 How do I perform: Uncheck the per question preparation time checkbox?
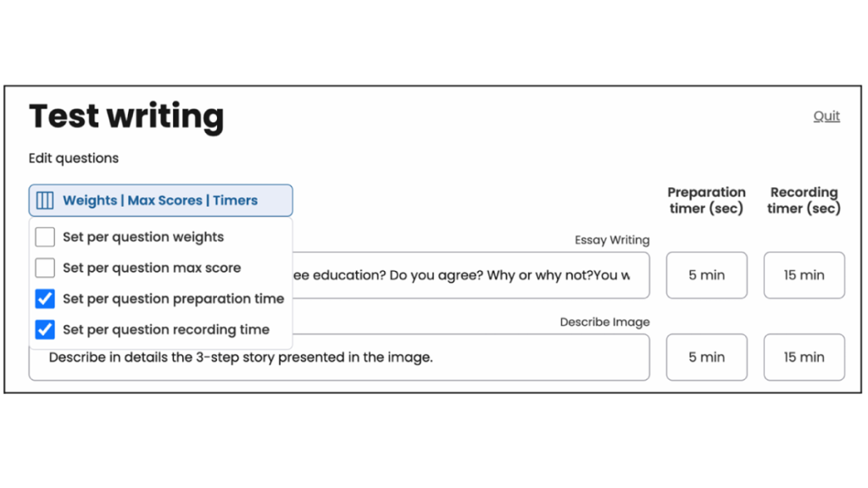[x=45, y=298]
